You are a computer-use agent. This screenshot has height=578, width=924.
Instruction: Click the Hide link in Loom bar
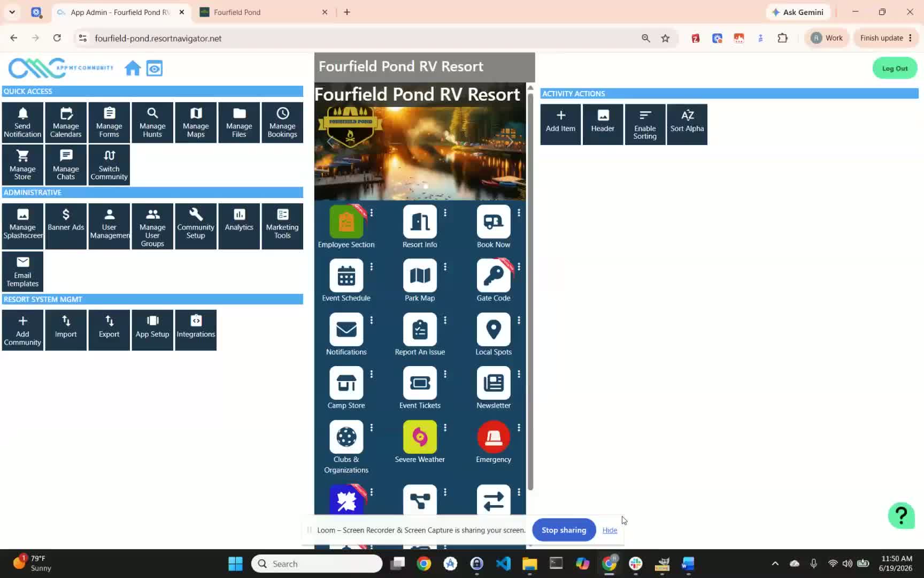click(x=610, y=530)
